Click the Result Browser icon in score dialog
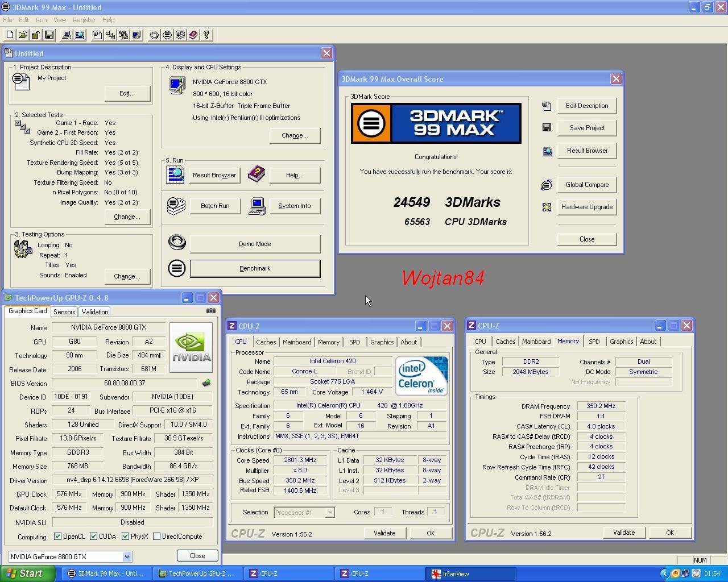The image size is (728, 582). click(547, 151)
